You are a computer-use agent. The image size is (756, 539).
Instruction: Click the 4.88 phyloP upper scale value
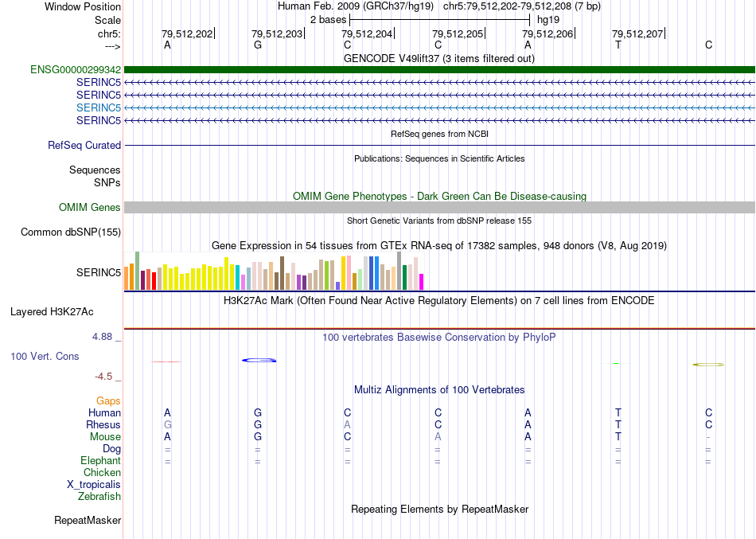click(x=102, y=337)
